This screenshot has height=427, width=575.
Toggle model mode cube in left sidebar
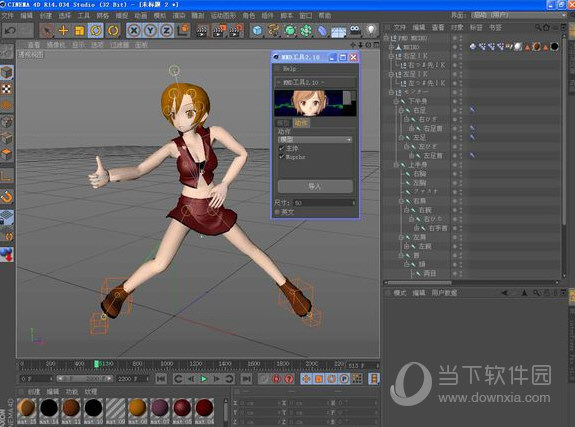tap(7, 73)
